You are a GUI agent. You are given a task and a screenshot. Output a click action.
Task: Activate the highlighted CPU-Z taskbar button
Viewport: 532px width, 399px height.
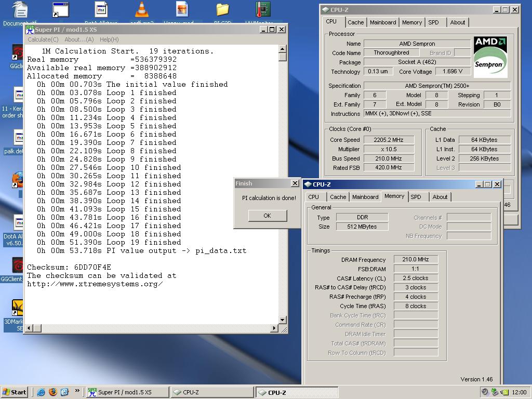(x=297, y=392)
